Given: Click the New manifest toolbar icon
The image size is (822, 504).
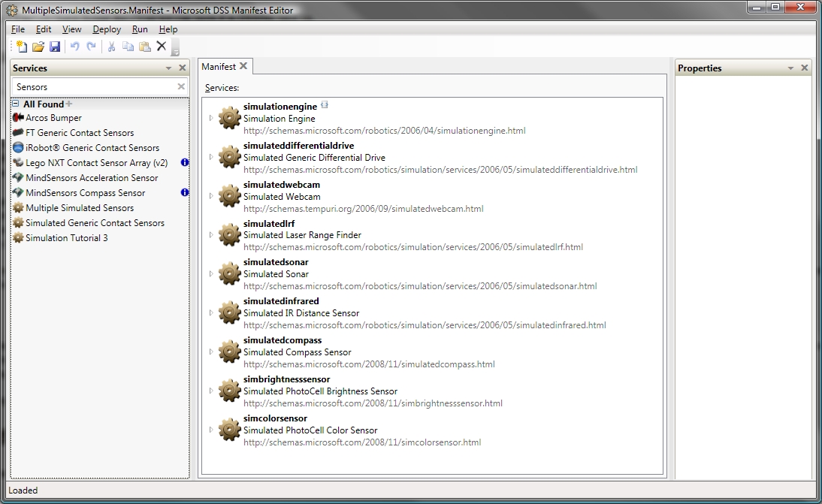Looking at the screenshot, I should pyautogui.click(x=22, y=47).
